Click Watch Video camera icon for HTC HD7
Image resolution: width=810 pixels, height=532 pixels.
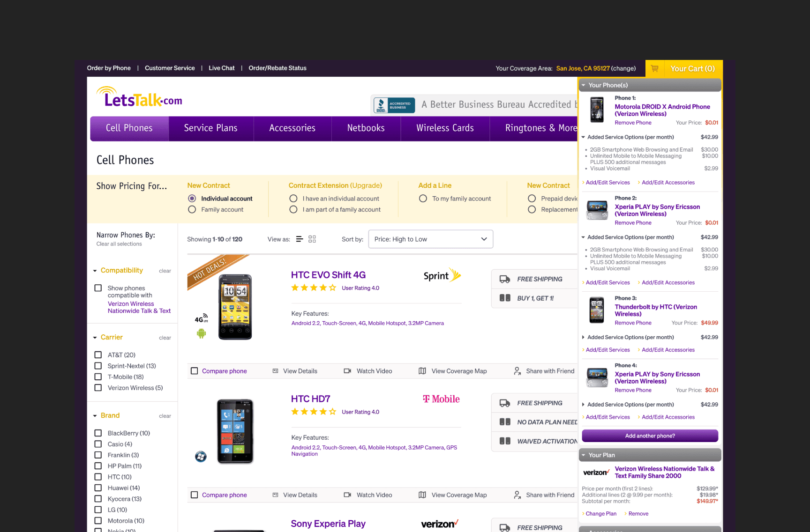(347, 495)
